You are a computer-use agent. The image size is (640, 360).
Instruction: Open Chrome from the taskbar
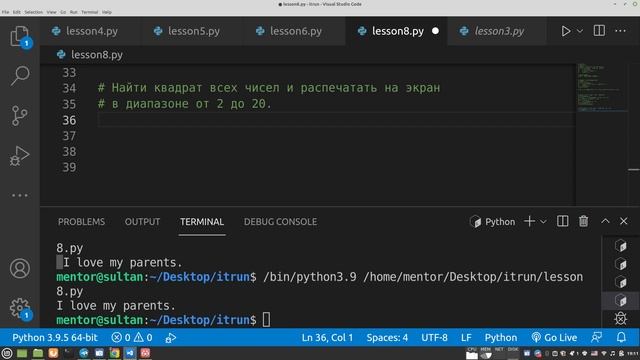point(115,353)
